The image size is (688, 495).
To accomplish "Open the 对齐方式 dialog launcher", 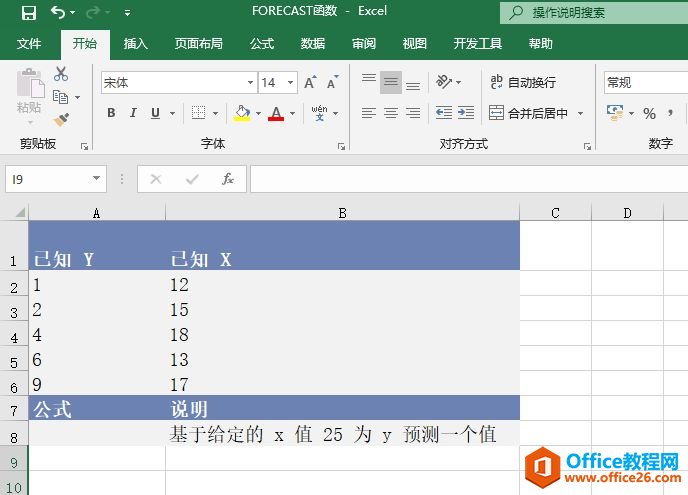I will (x=587, y=147).
